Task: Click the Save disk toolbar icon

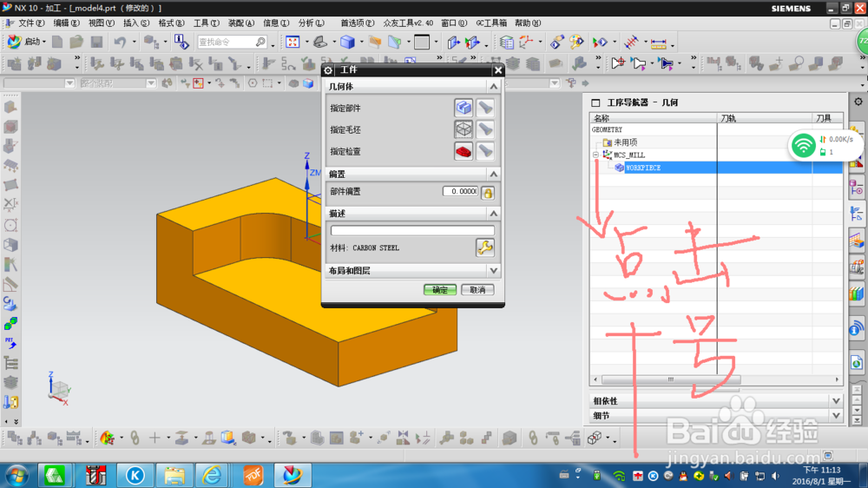Action: [96, 42]
